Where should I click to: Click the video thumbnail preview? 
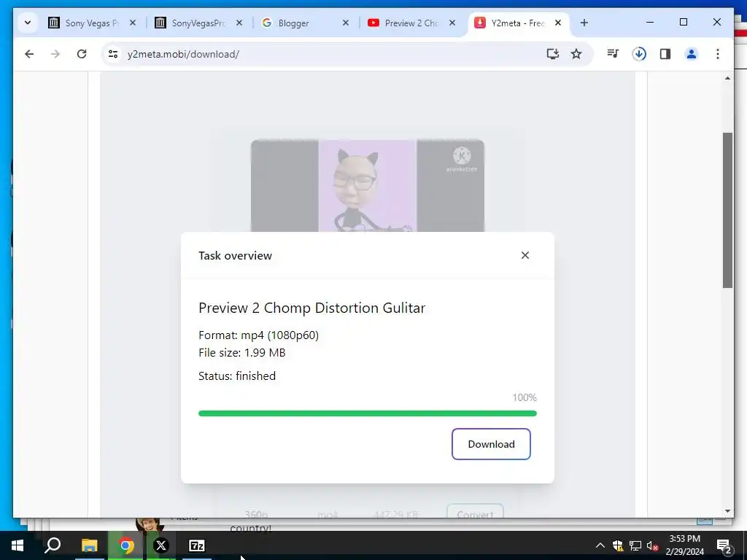point(368,186)
